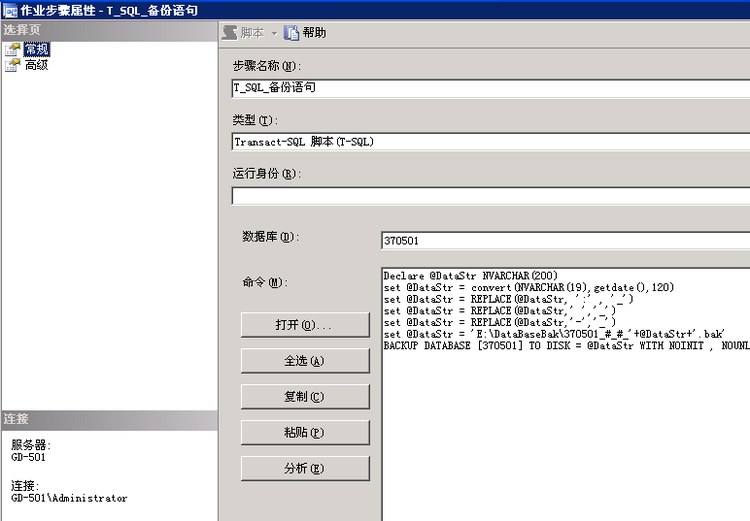
Task: Select the 高级 (Advanced) page
Action: click(36, 65)
